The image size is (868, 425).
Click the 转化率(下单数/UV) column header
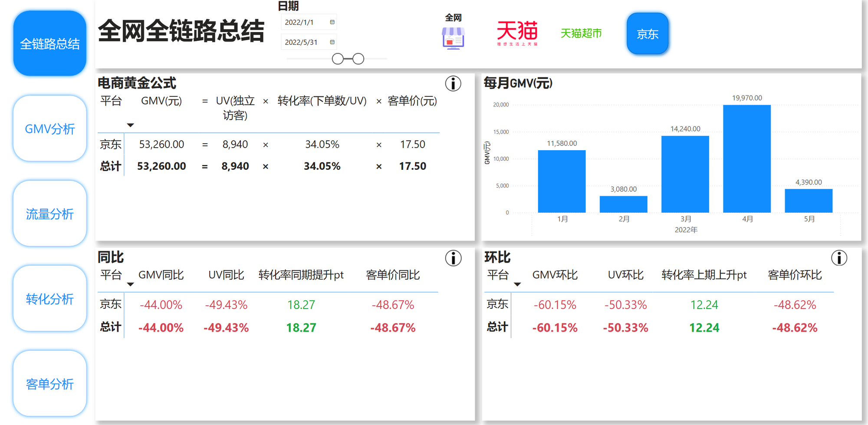pyautogui.click(x=322, y=101)
